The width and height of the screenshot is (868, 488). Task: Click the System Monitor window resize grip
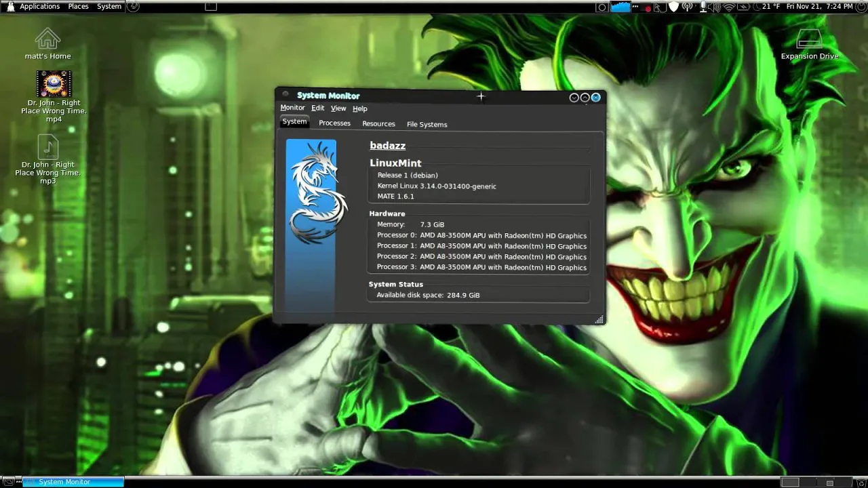pos(599,319)
